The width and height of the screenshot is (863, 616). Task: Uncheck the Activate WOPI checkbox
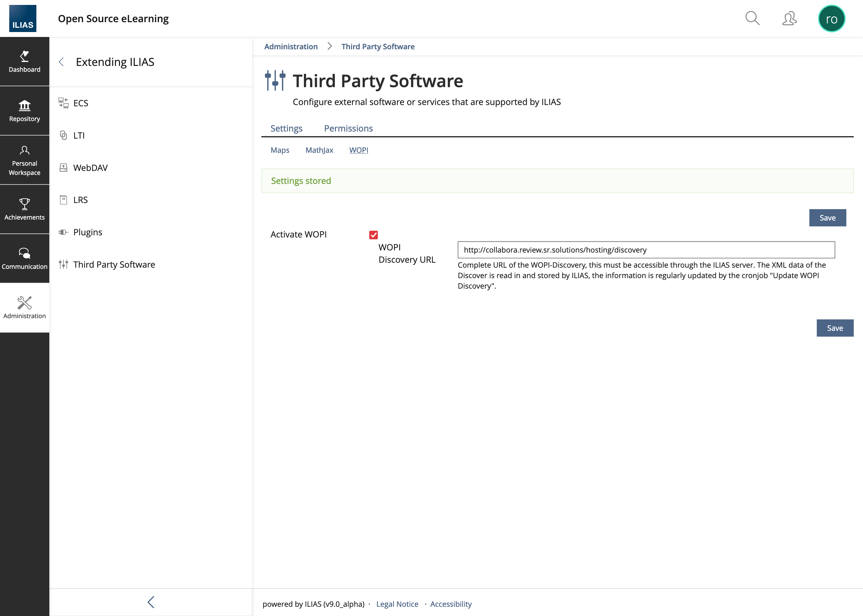point(374,235)
